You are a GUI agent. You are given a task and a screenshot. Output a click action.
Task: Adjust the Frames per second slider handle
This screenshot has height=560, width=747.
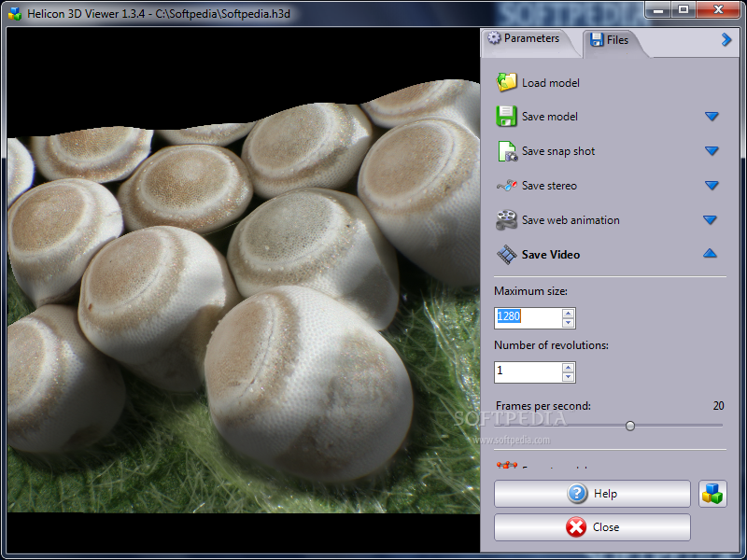(x=629, y=426)
